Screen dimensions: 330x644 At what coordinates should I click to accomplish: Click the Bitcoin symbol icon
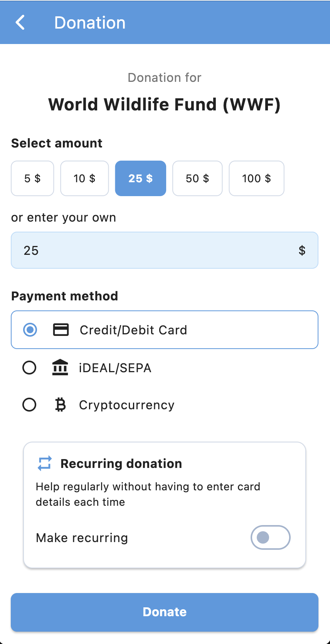click(x=60, y=405)
